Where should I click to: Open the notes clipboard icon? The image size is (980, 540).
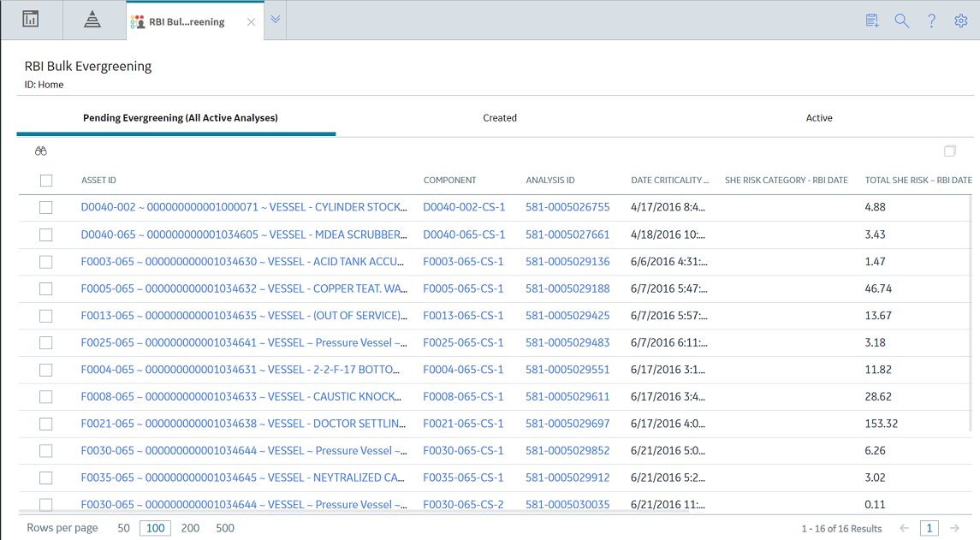click(872, 21)
